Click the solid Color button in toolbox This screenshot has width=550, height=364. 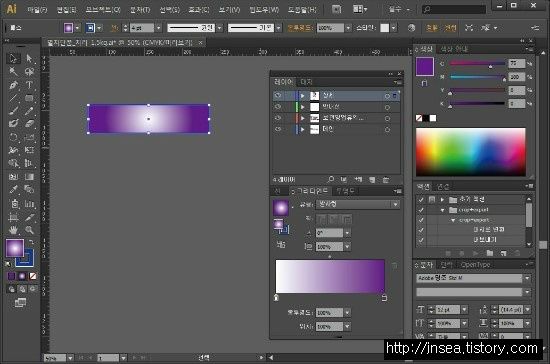(x=11, y=276)
